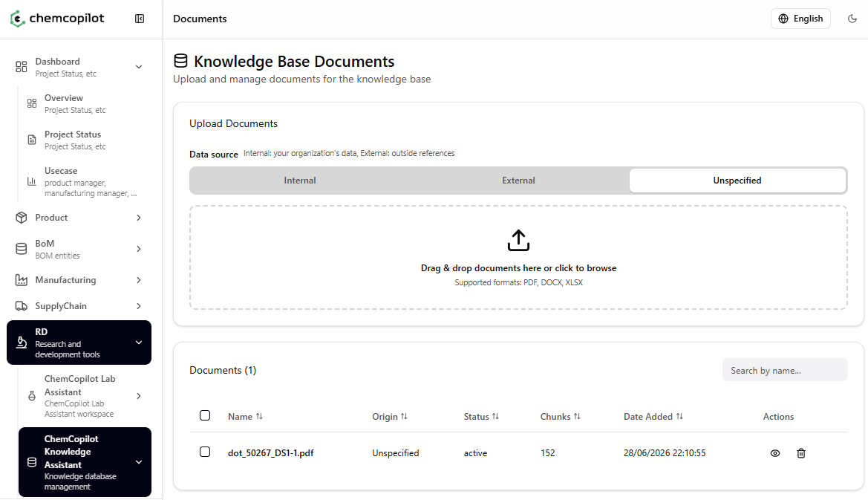This screenshot has width=868, height=500.
Task: Click the Dashboard grid icon
Action: point(21,67)
